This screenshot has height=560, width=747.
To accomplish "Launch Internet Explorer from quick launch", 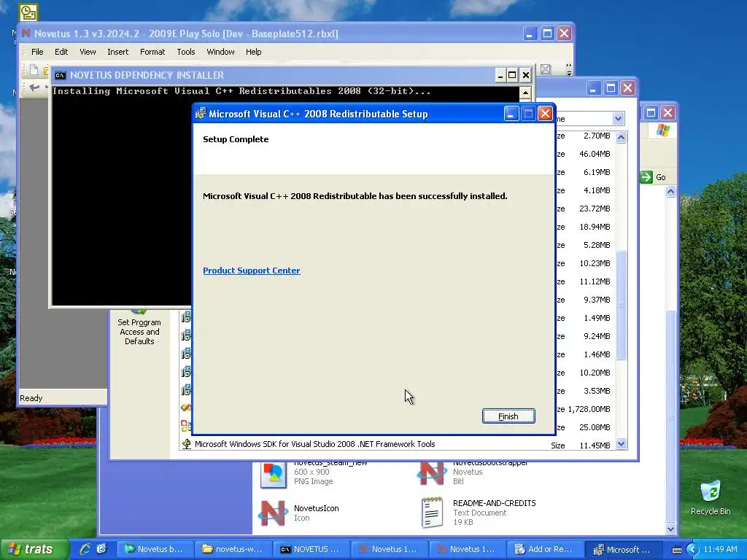I will click(85, 549).
